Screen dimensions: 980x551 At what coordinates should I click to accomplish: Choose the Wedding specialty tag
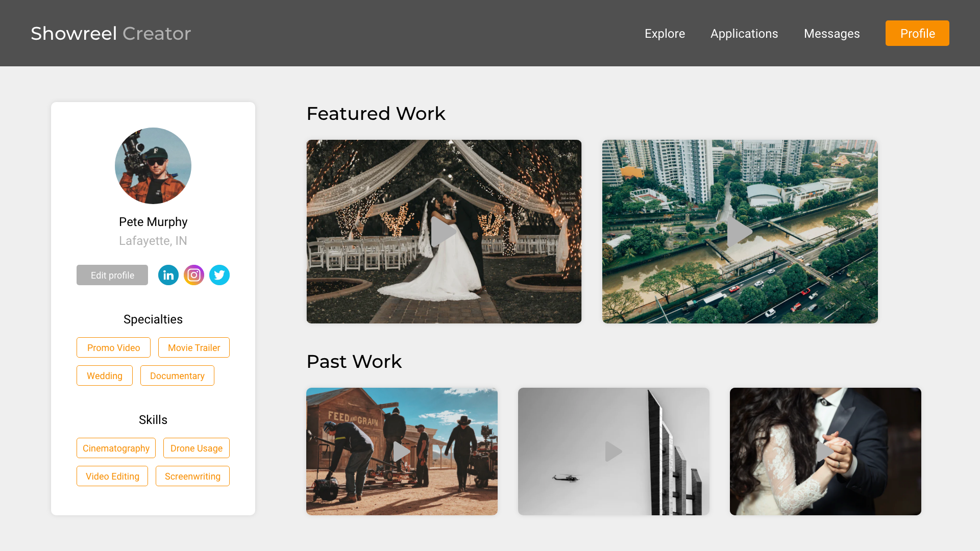tap(105, 375)
